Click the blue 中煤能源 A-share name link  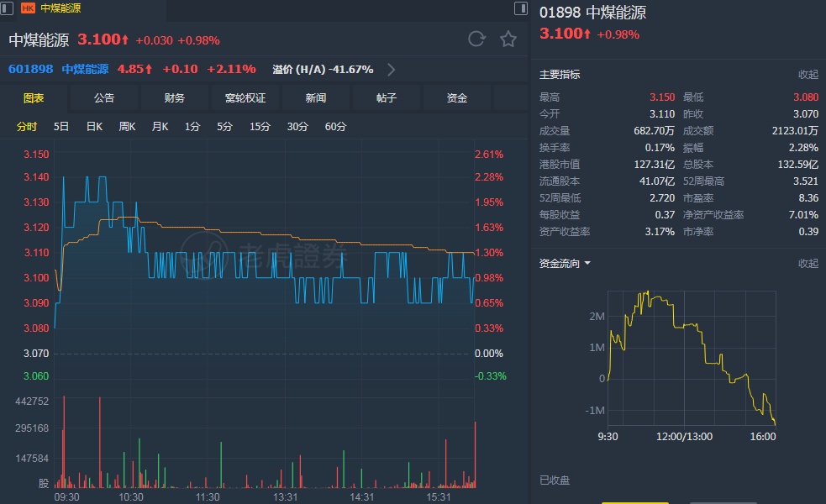coord(85,69)
